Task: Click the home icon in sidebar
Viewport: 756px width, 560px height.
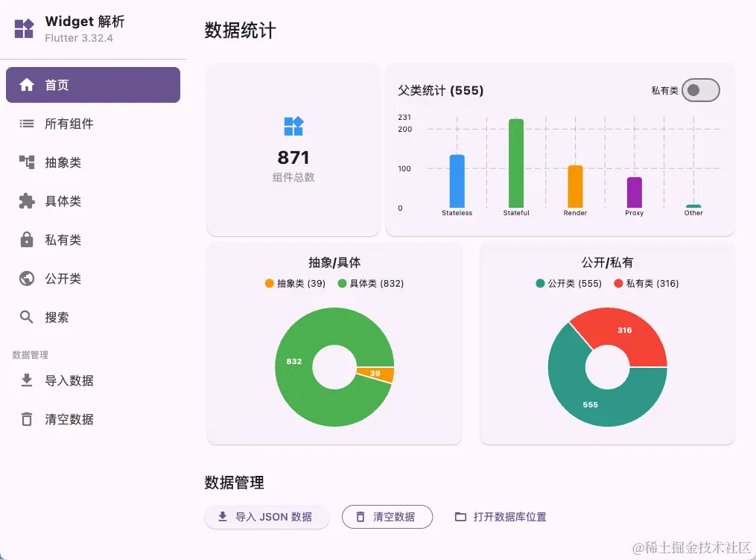Action: pyautogui.click(x=27, y=85)
